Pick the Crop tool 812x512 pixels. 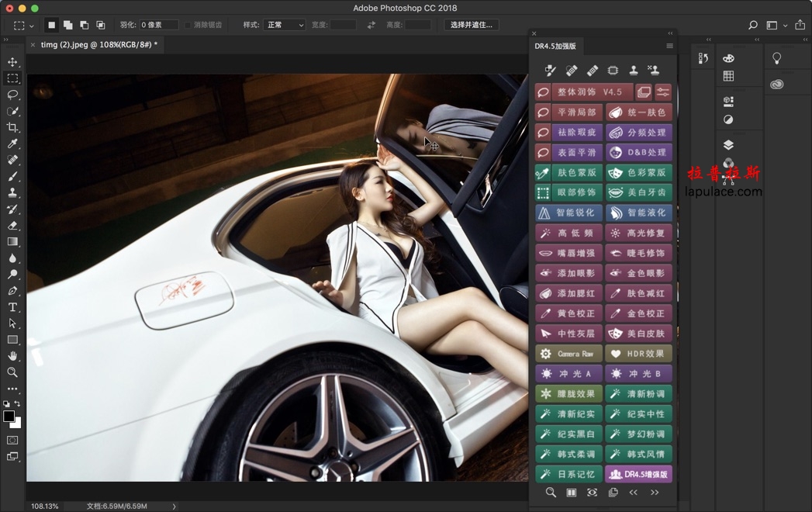coord(12,127)
